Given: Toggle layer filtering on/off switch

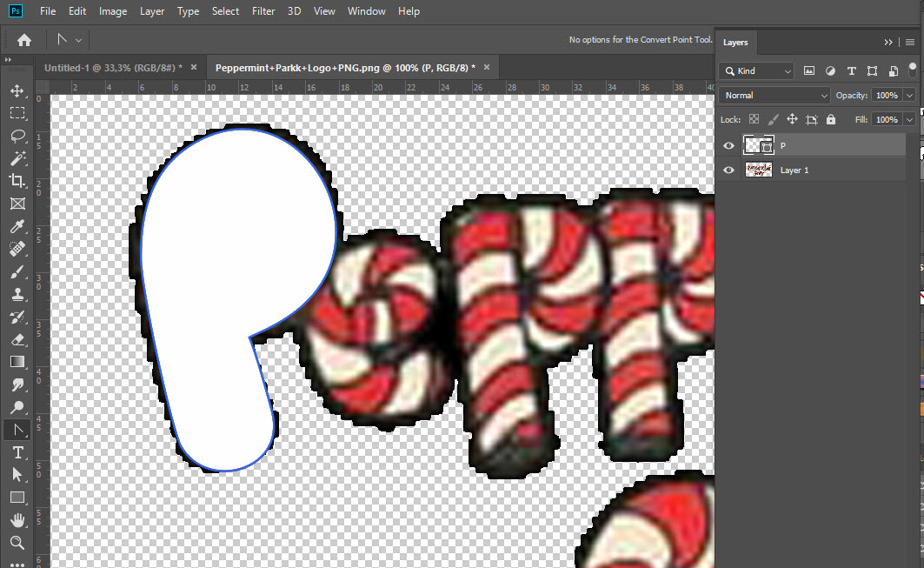Looking at the screenshot, I should (x=913, y=70).
